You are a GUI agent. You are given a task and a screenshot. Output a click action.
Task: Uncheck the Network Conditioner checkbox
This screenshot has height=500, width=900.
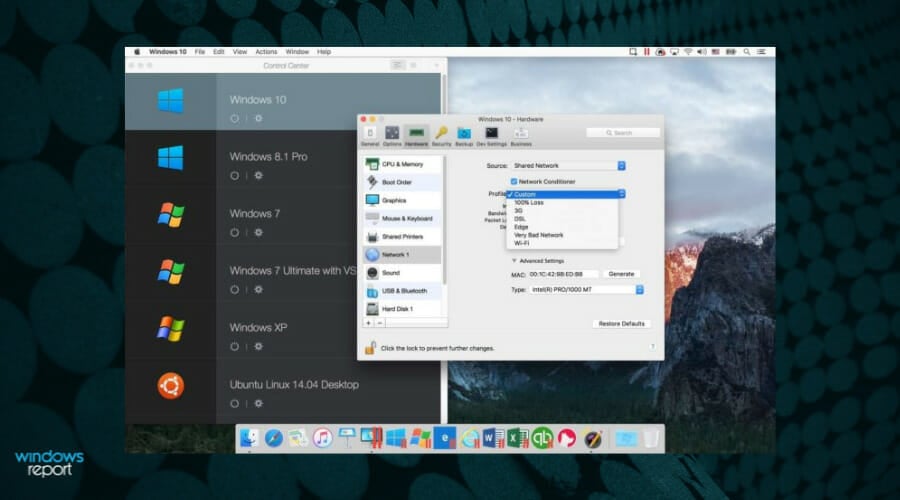click(x=514, y=181)
